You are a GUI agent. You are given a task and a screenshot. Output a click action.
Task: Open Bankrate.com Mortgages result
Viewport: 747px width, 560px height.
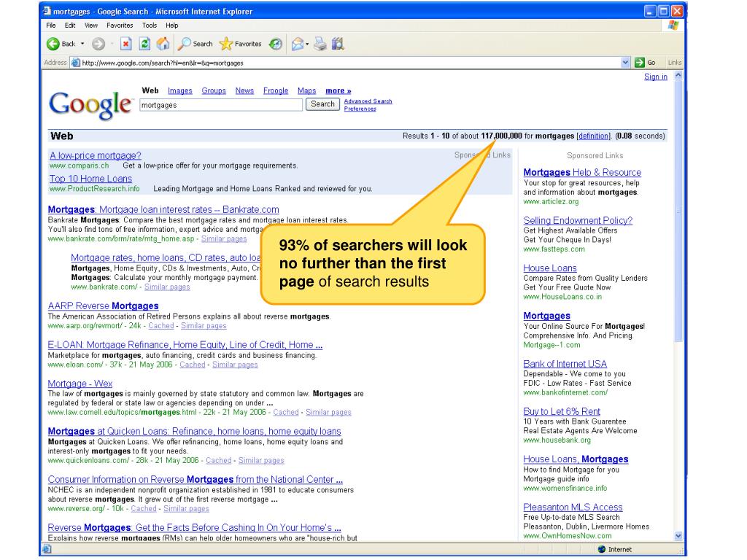tap(163, 209)
